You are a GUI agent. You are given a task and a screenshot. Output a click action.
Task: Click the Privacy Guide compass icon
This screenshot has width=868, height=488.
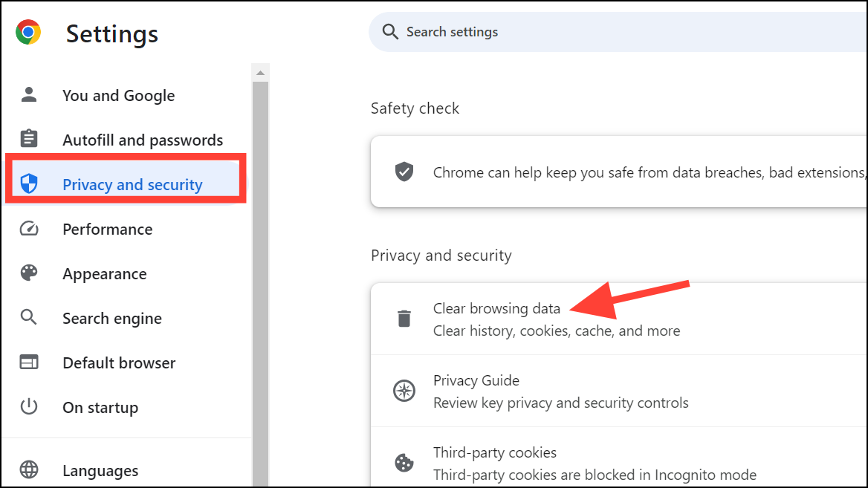tap(404, 390)
